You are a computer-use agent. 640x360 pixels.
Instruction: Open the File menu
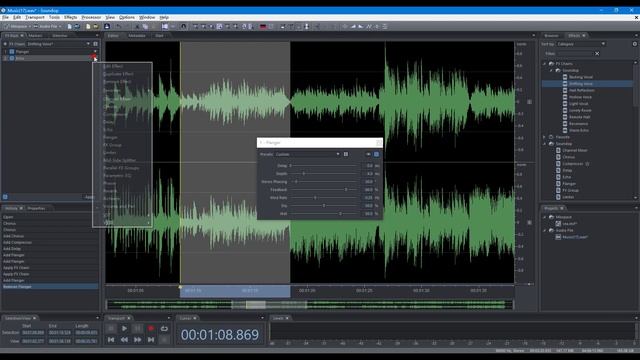coord(5,18)
